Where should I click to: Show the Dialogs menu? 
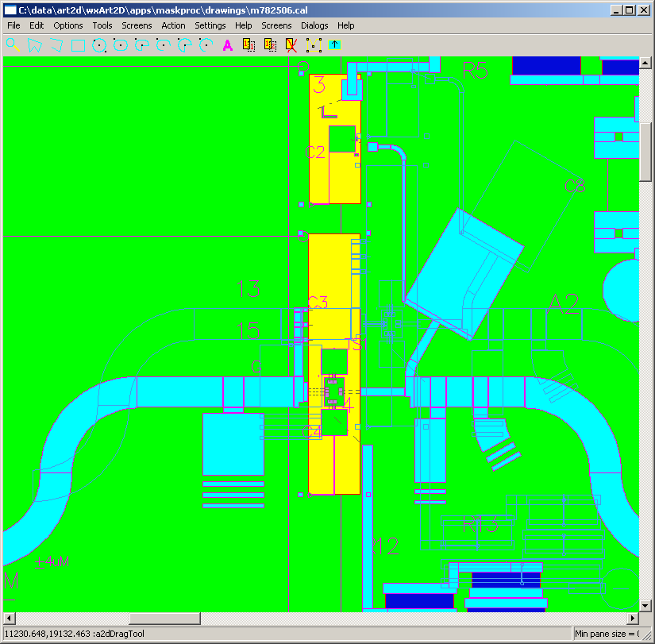314,25
